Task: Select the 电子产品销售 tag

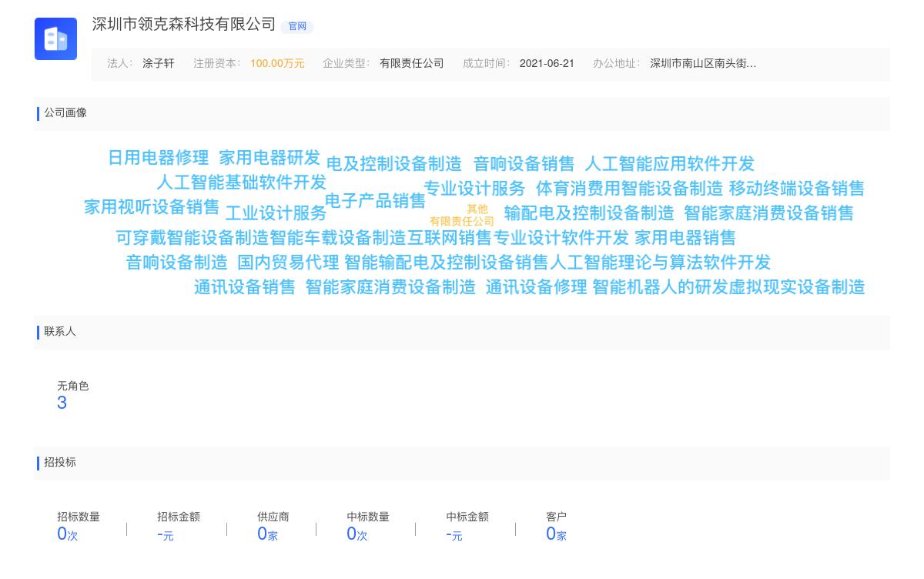Action: 375,201
